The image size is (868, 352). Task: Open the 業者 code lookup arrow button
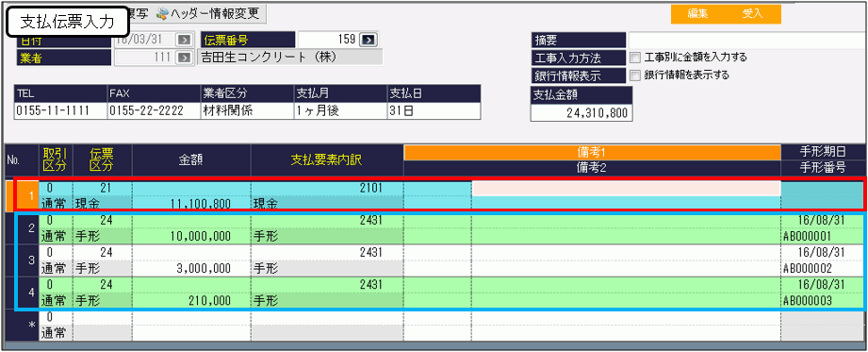pos(185,57)
